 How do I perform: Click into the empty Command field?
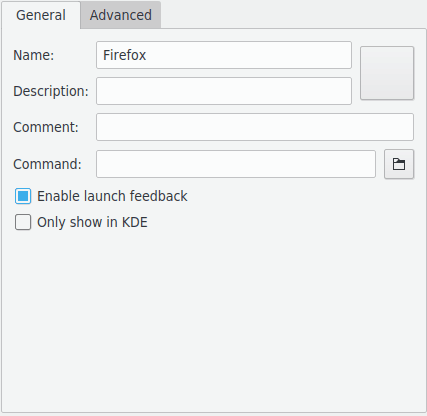tap(236, 164)
